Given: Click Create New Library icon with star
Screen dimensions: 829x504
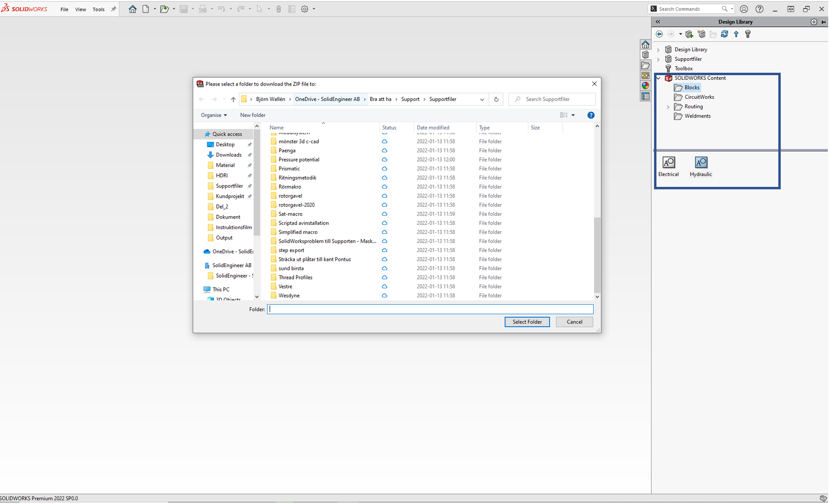Looking at the screenshot, I should 701,34.
